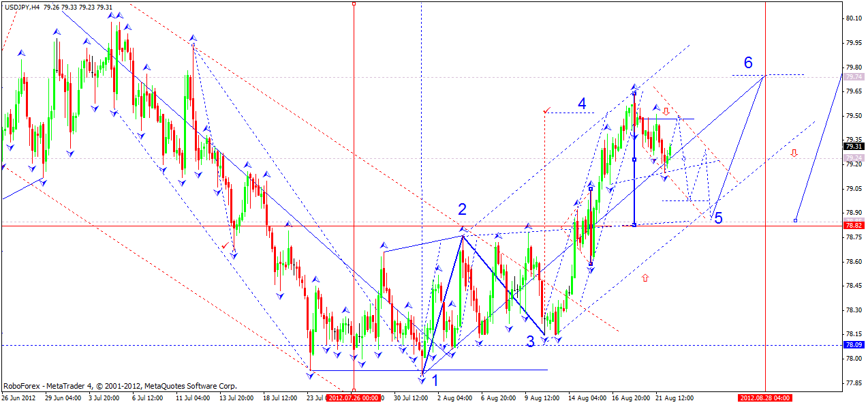Click the red check mark beside label 4
The height and width of the screenshot is (403, 868).
(546, 109)
